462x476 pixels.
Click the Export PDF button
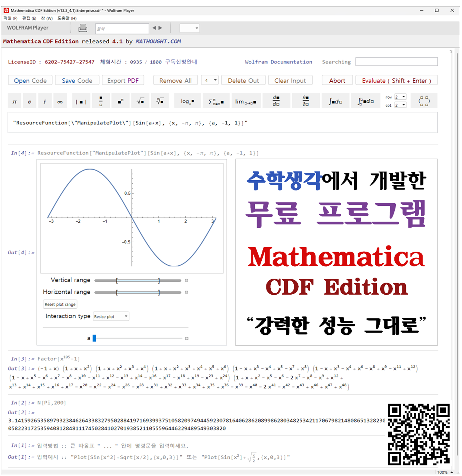pos(123,80)
